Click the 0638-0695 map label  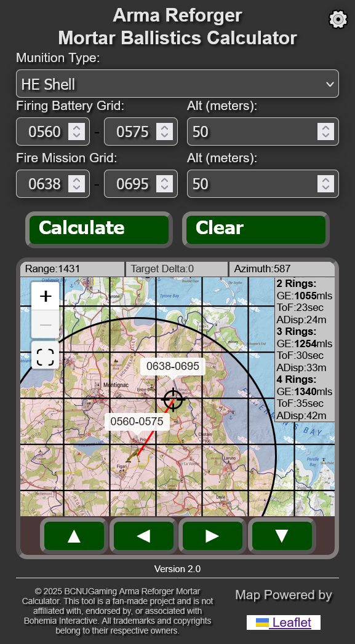click(x=173, y=366)
